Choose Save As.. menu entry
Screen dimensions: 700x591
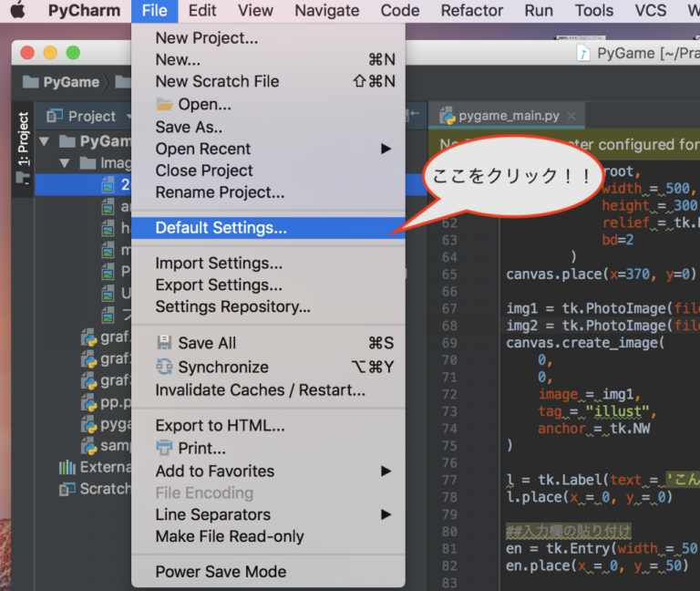pyautogui.click(x=268, y=128)
